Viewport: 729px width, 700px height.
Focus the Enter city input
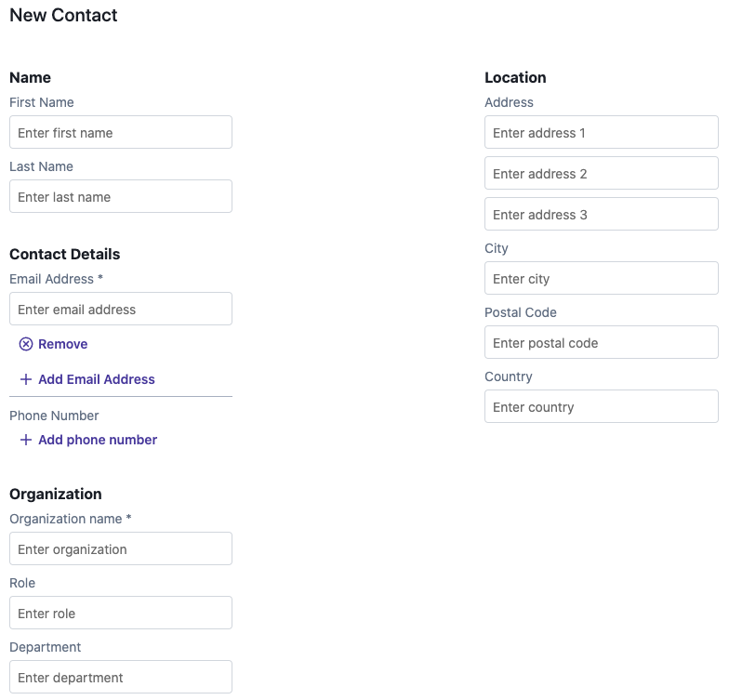(602, 279)
